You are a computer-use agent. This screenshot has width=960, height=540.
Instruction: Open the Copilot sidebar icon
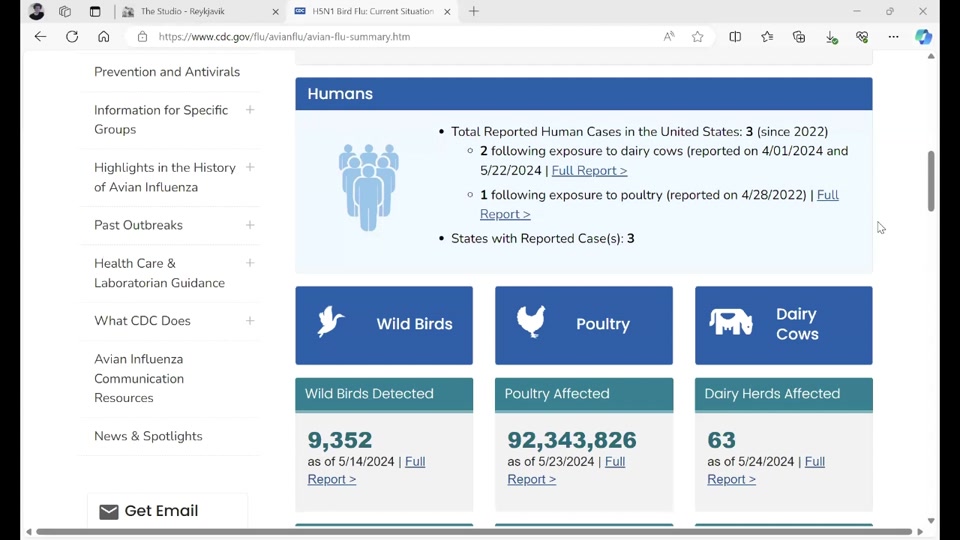(x=924, y=37)
